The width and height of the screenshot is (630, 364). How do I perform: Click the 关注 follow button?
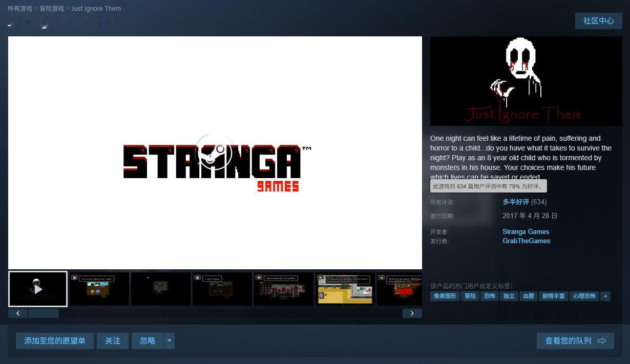point(112,340)
